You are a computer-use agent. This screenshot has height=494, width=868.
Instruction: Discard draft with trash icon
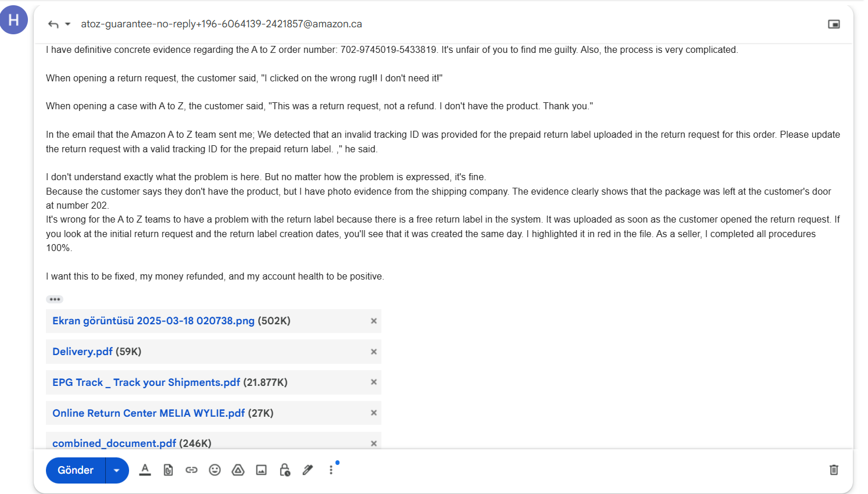point(834,470)
